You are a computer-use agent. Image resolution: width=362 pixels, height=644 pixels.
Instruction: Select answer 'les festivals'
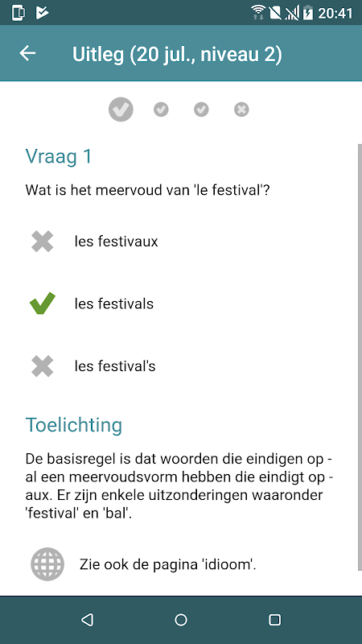coord(114,304)
